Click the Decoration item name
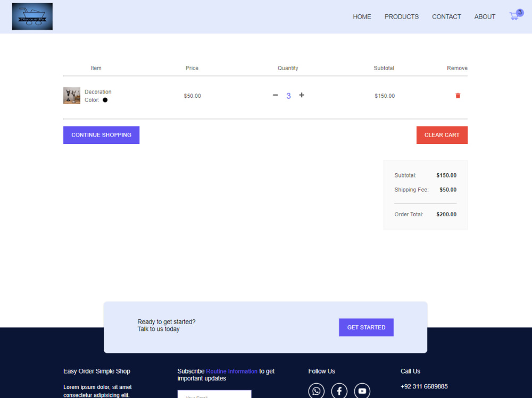 pyautogui.click(x=98, y=92)
